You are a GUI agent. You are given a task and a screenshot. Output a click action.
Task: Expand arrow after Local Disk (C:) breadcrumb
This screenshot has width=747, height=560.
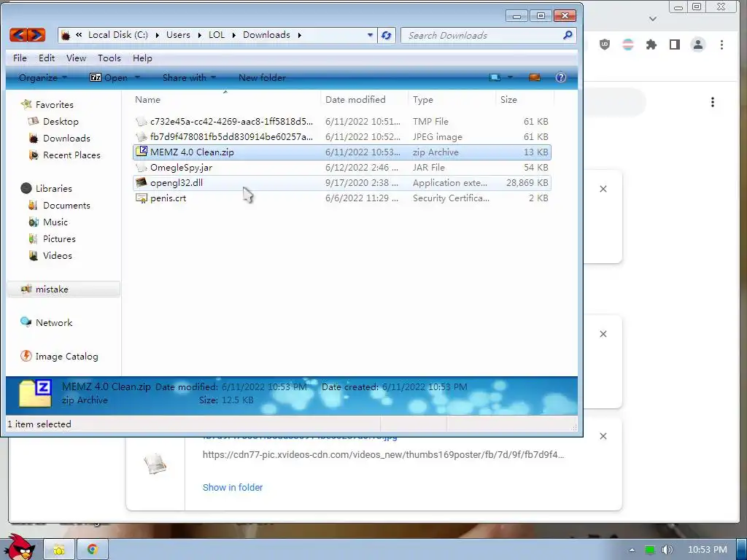tap(158, 35)
